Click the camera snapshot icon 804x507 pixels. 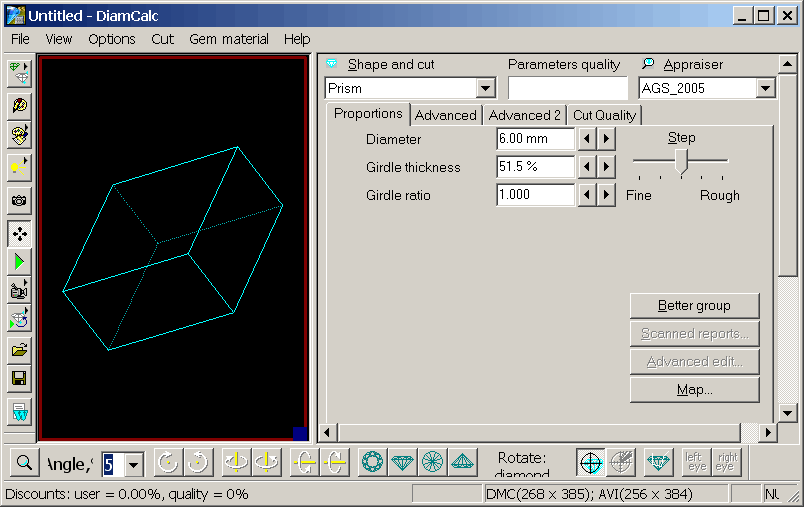(19, 200)
